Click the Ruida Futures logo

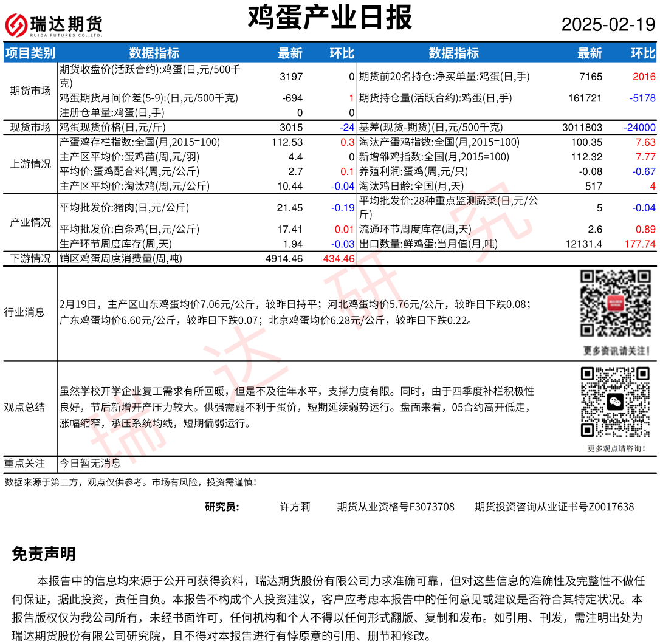[x=53, y=25]
